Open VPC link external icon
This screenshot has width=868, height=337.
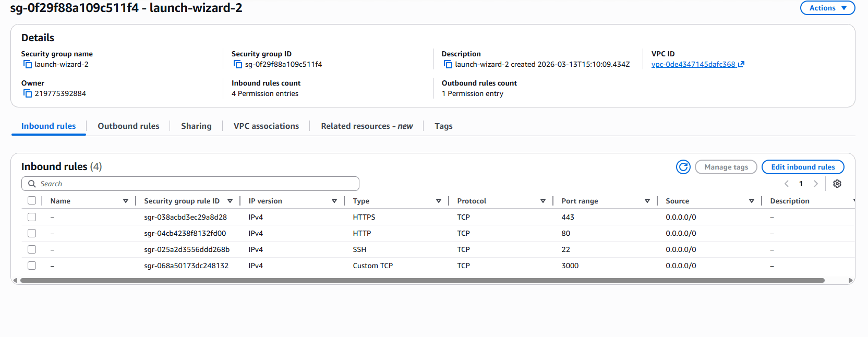click(x=741, y=64)
